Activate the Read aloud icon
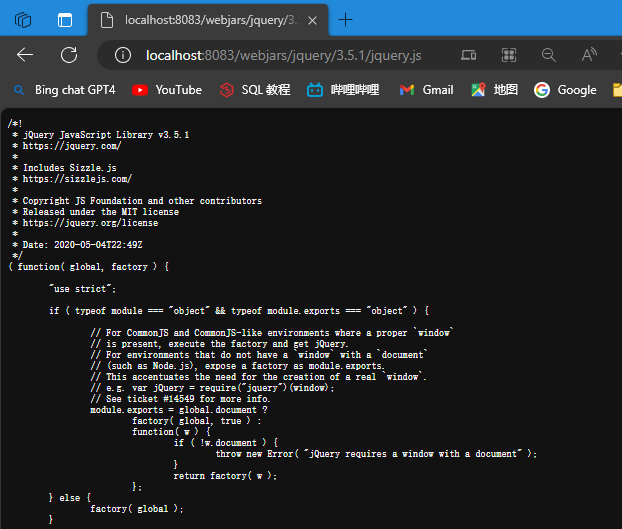The height and width of the screenshot is (529, 622). click(589, 55)
